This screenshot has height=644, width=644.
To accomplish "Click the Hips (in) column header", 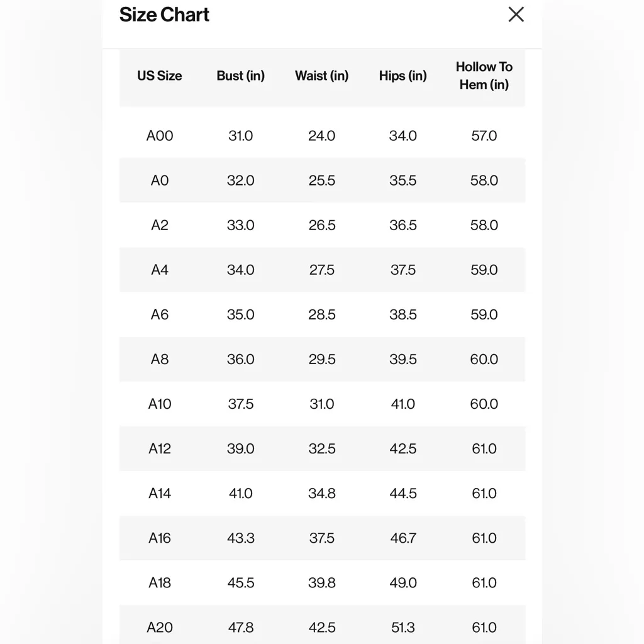I will (402, 75).
